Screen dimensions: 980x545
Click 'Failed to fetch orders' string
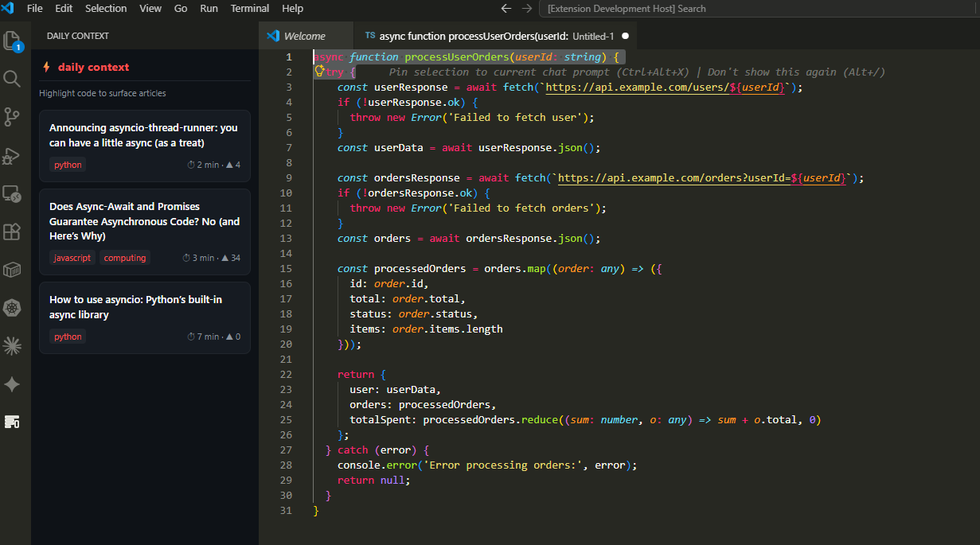pos(521,208)
